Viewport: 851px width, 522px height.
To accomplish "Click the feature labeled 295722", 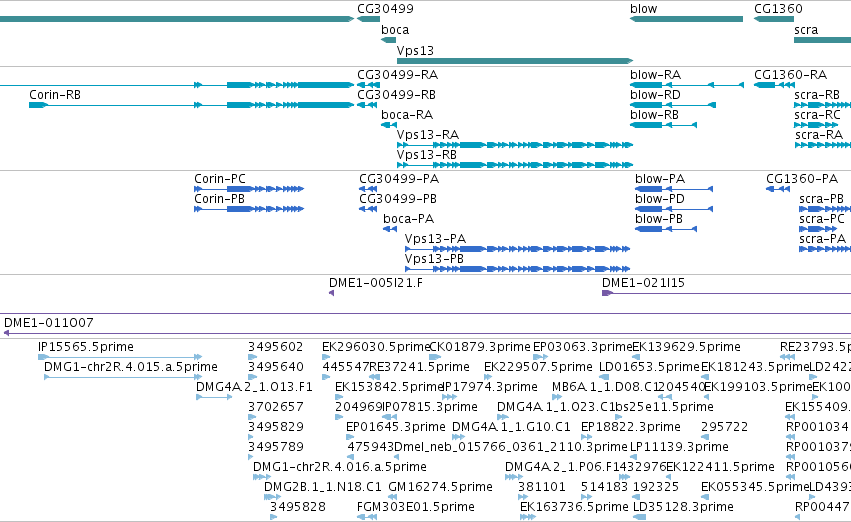I will tap(725, 428).
